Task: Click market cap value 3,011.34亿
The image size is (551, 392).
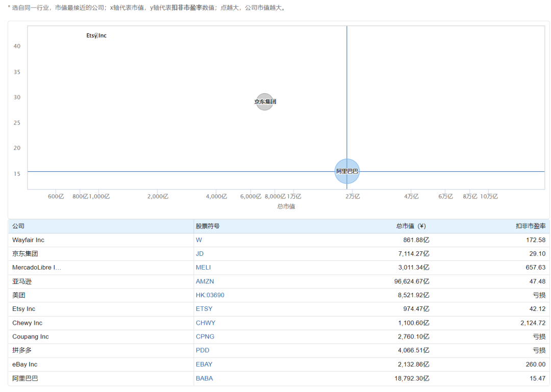Action: pos(414,267)
